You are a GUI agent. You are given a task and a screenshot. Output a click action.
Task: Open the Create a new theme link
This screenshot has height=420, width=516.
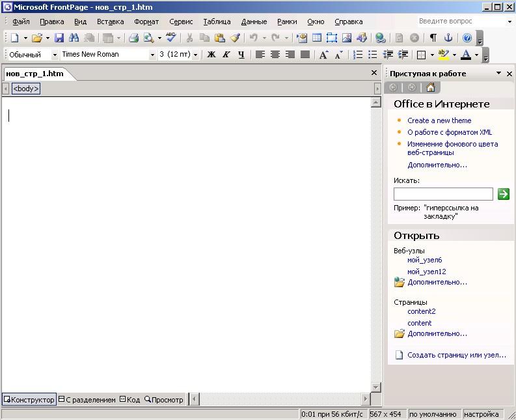(x=439, y=120)
